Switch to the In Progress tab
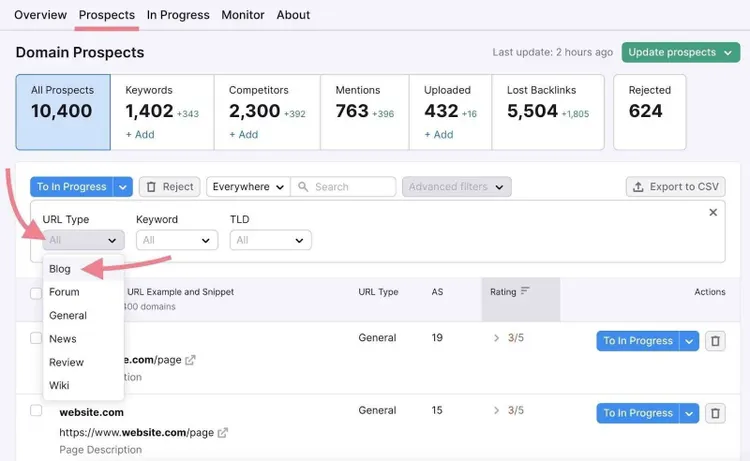Viewport: 750px width, 461px height. [178, 15]
